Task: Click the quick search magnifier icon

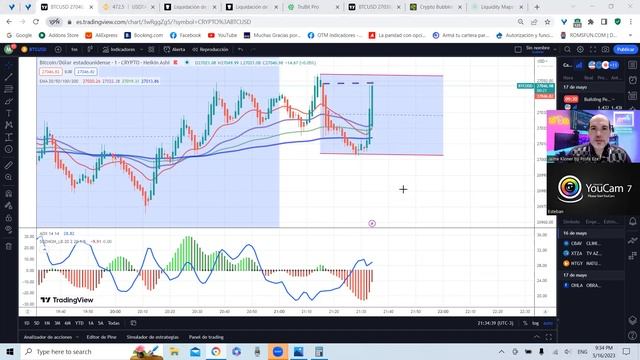Action: click(x=567, y=49)
